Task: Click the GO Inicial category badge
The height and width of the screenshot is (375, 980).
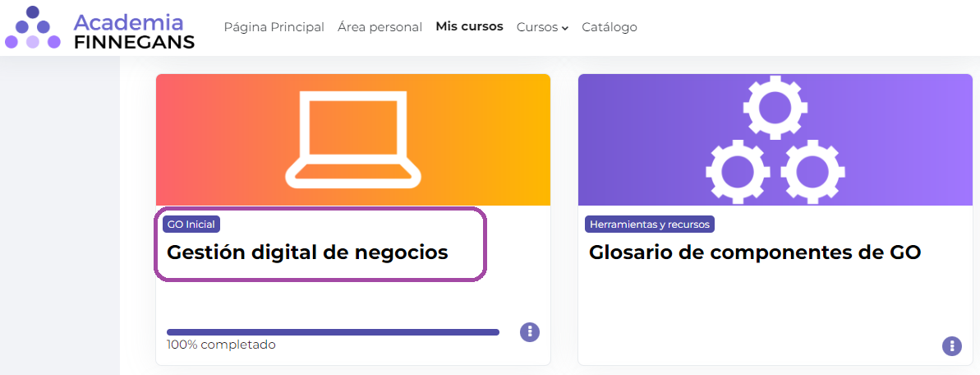Action: click(191, 224)
